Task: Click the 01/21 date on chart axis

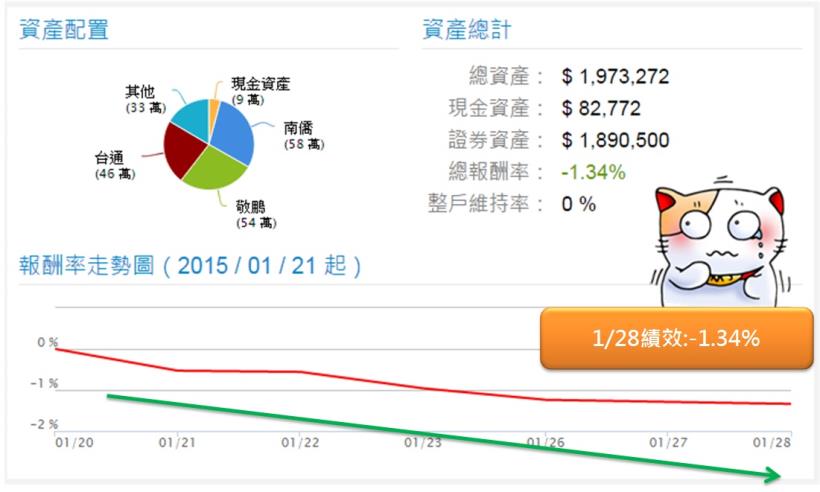Action: click(x=177, y=443)
